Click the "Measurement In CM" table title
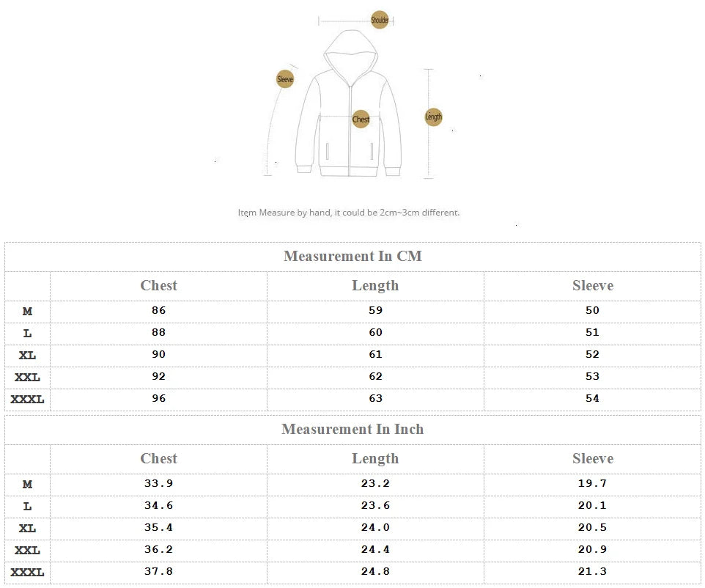This screenshot has width=705, height=588. pyautogui.click(x=352, y=257)
